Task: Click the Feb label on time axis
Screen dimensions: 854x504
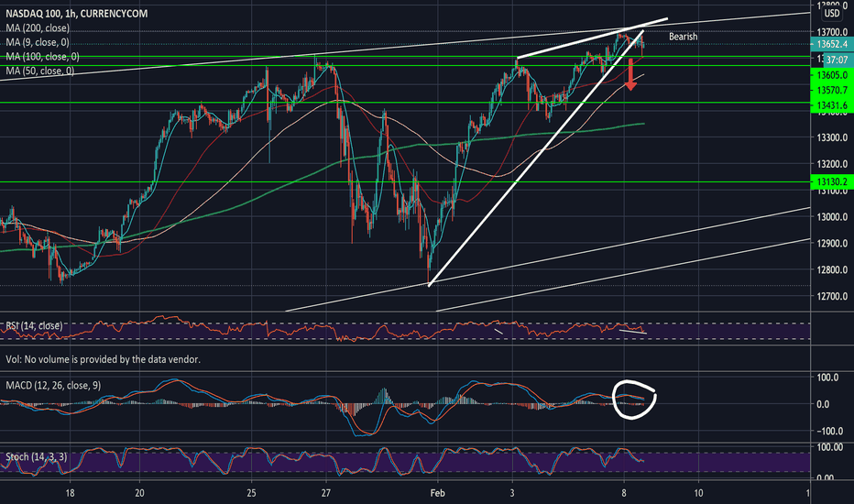Action: (437, 493)
